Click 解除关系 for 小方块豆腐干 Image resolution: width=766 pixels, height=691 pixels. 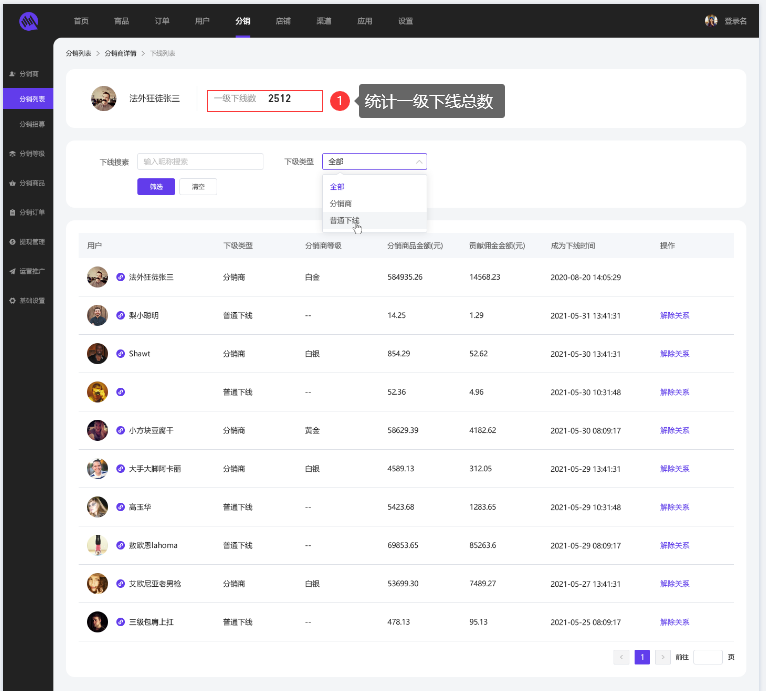pyautogui.click(x=674, y=430)
